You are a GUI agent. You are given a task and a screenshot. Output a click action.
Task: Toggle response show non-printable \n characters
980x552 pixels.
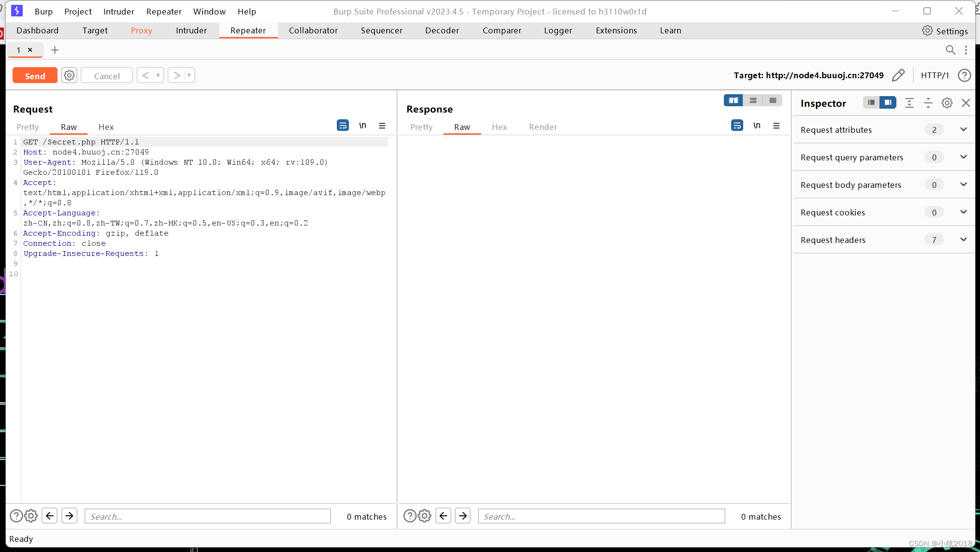(x=757, y=126)
